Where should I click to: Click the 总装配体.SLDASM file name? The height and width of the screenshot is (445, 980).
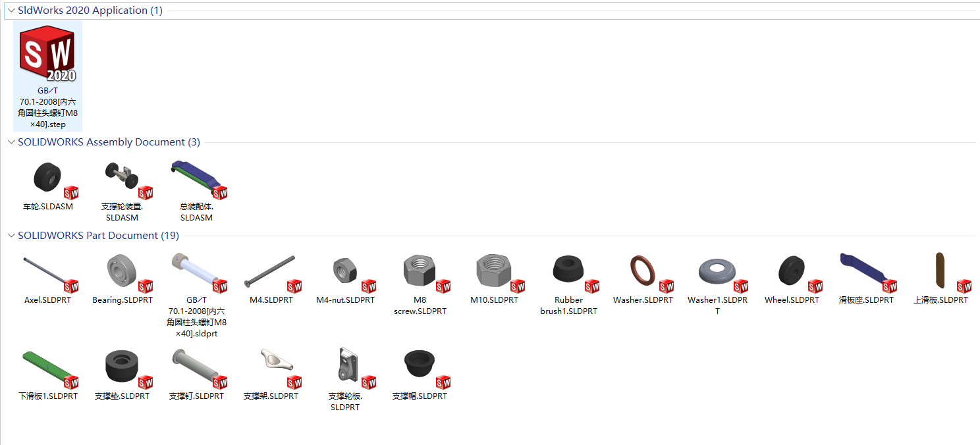pos(197,212)
